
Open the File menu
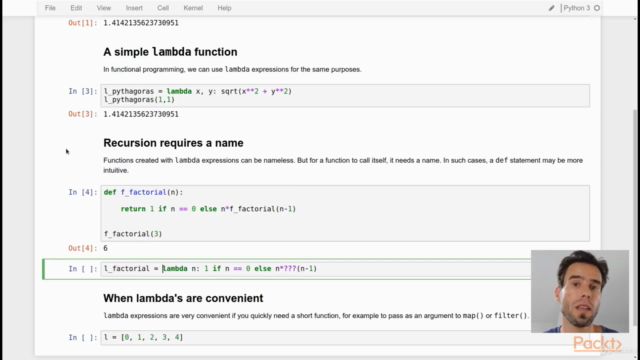pyautogui.click(x=50, y=8)
